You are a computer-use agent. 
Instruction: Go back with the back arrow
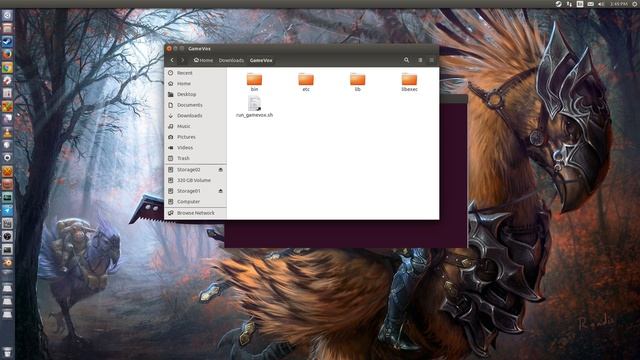pyautogui.click(x=172, y=60)
